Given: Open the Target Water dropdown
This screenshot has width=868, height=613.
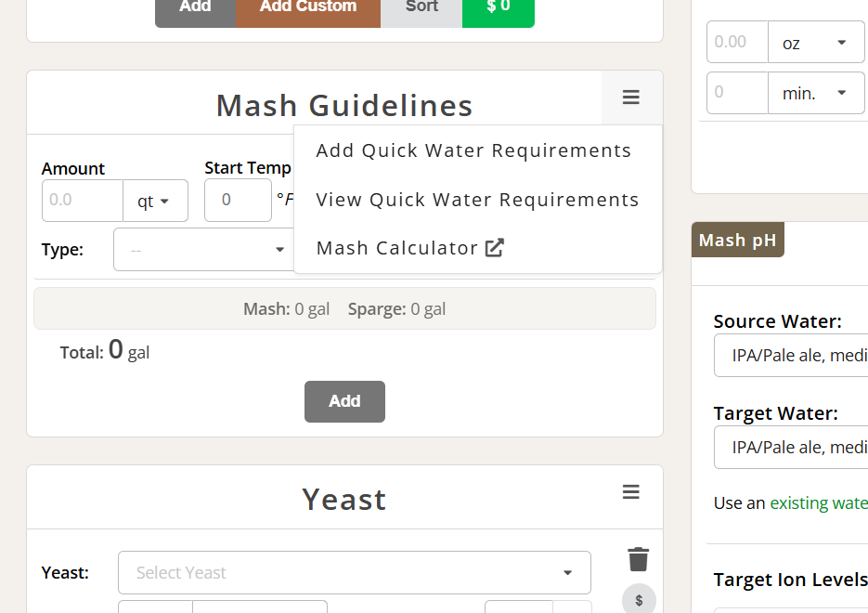Looking at the screenshot, I should pos(792,448).
